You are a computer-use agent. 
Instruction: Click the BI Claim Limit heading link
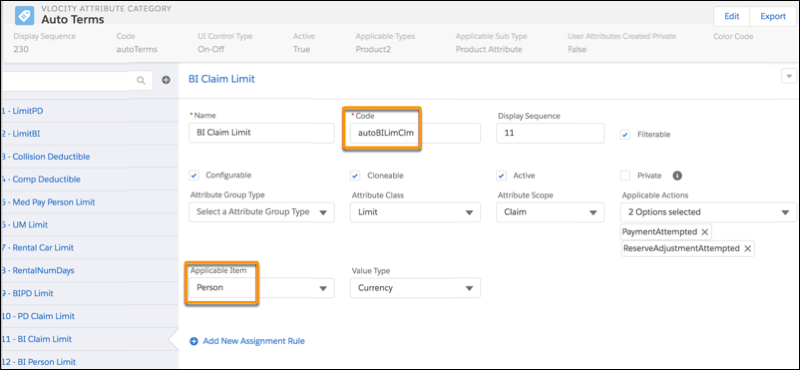221,79
